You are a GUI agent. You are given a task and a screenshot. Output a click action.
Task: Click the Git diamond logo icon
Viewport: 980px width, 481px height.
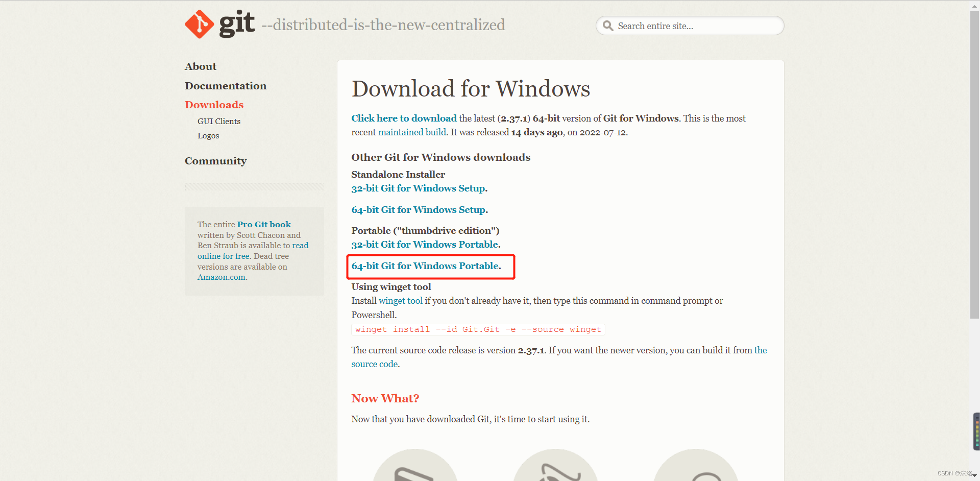200,24
